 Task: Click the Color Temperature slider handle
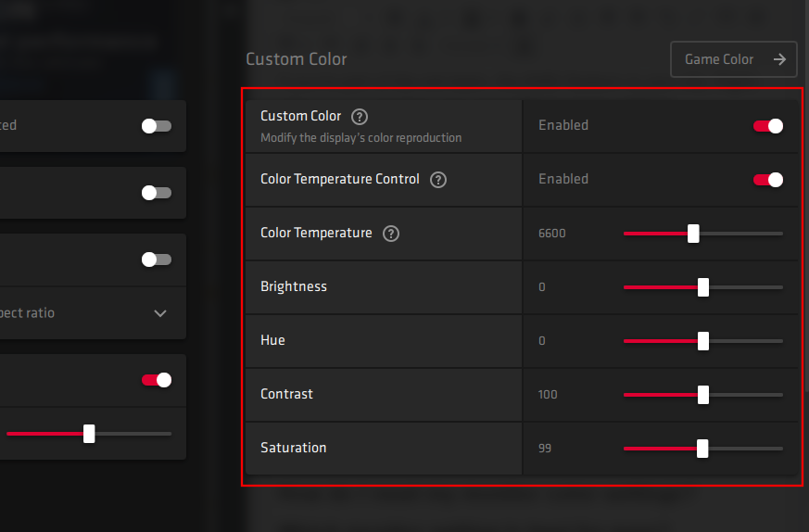(x=693, y=234)
